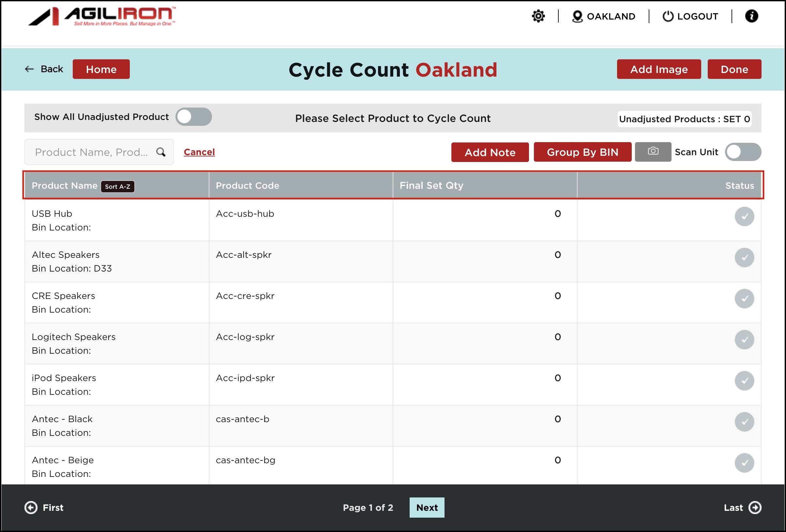Viewport: 786px width, 532px height.
Task: Click status checkmark for USB Hub
Action: pos(744,216)
